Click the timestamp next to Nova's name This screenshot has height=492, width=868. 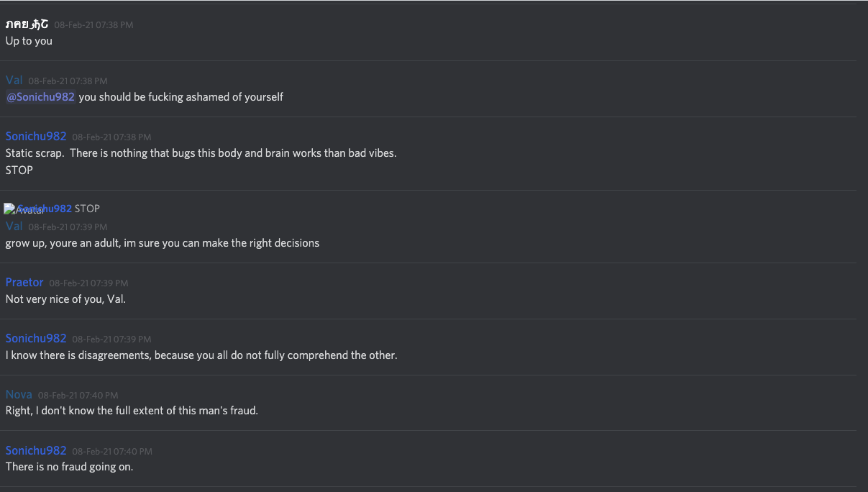[78, 396]
